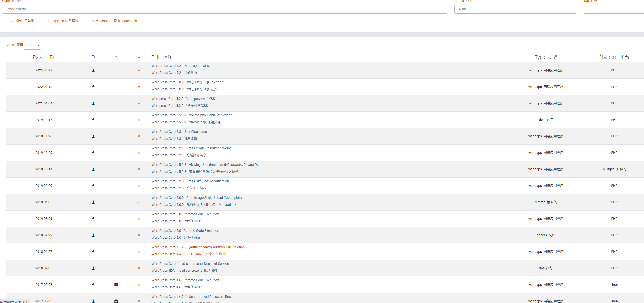Download the 2021-01-04 post previews XSS exploit
The height and width of the screenshot is (303, 644).
93,103
